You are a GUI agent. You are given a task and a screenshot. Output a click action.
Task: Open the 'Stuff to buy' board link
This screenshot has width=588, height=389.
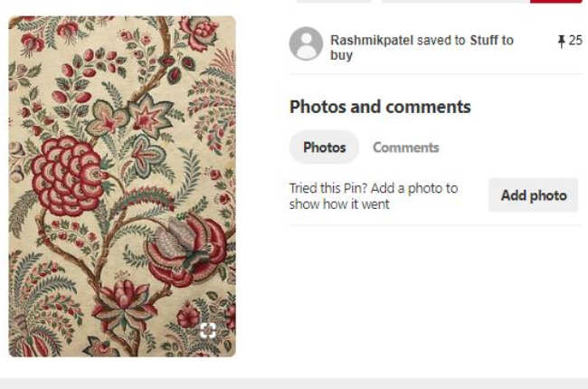point(422,47)
